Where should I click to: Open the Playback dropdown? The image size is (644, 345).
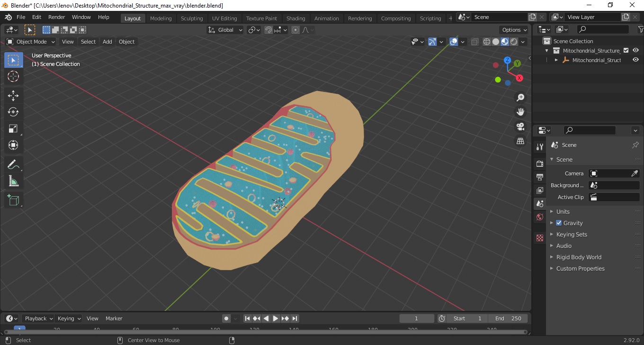point(39,318)
